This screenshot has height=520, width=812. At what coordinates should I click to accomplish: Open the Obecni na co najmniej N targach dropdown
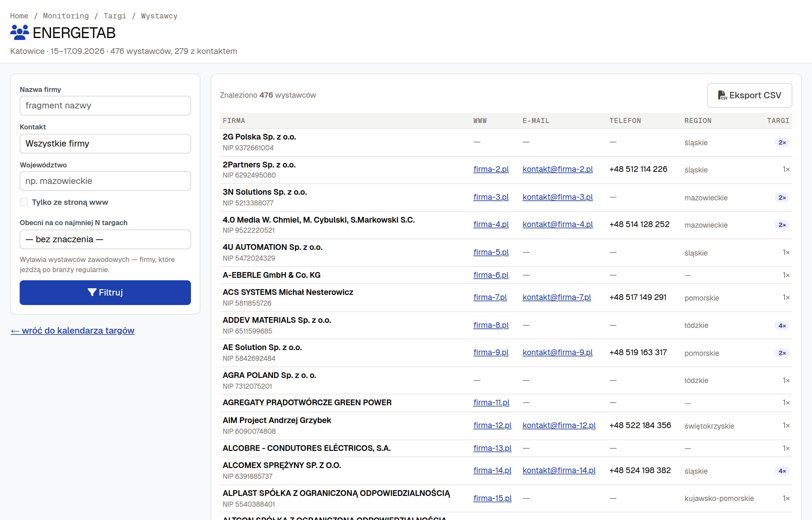point(105,239)
